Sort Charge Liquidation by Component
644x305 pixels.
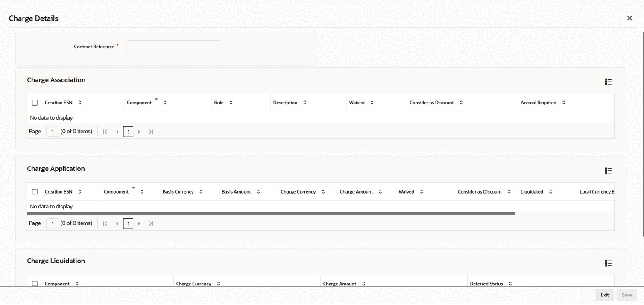(77, 284)
